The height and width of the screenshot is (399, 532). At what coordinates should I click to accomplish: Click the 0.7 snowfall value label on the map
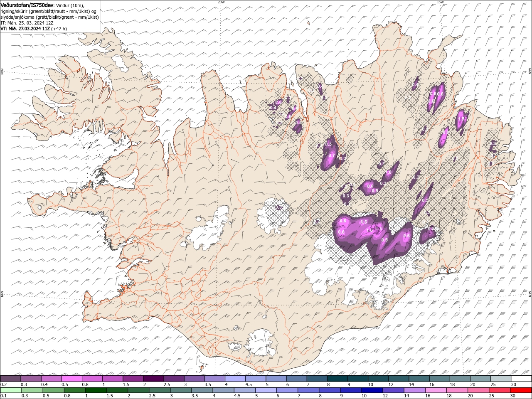point(331,155)
